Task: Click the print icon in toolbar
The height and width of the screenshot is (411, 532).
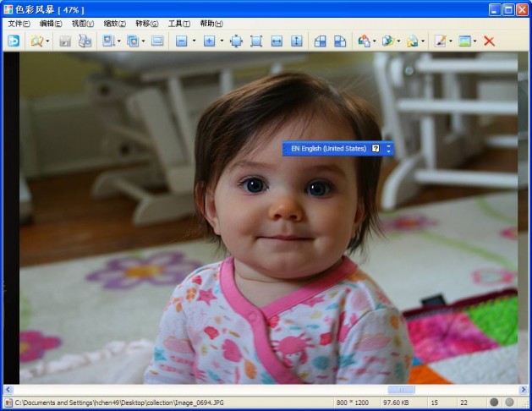Action: (x=85, y=41)
